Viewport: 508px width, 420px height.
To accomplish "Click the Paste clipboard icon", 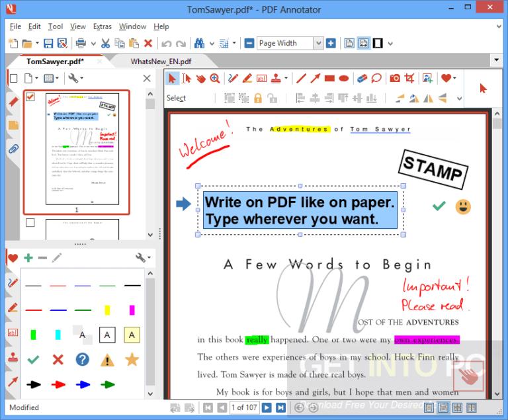I will (x=134, y=43).
